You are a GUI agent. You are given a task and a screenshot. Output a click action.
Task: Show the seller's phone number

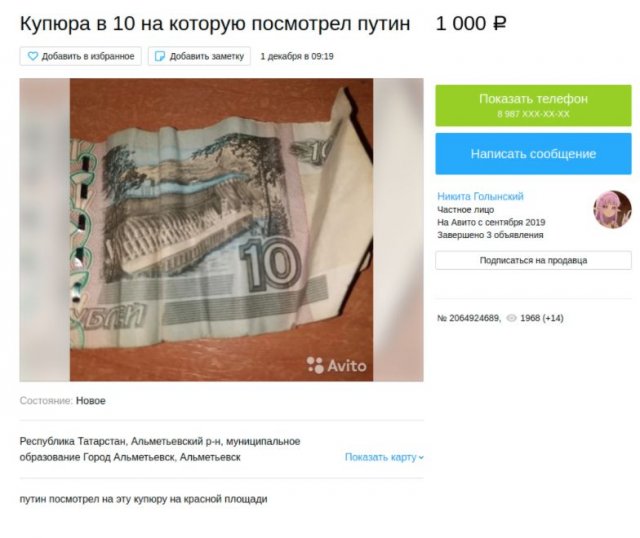tap(533, 105)
